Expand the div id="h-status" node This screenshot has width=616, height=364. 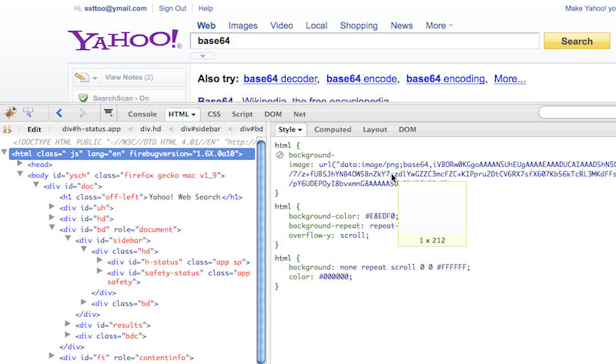[x=100, y=260]
